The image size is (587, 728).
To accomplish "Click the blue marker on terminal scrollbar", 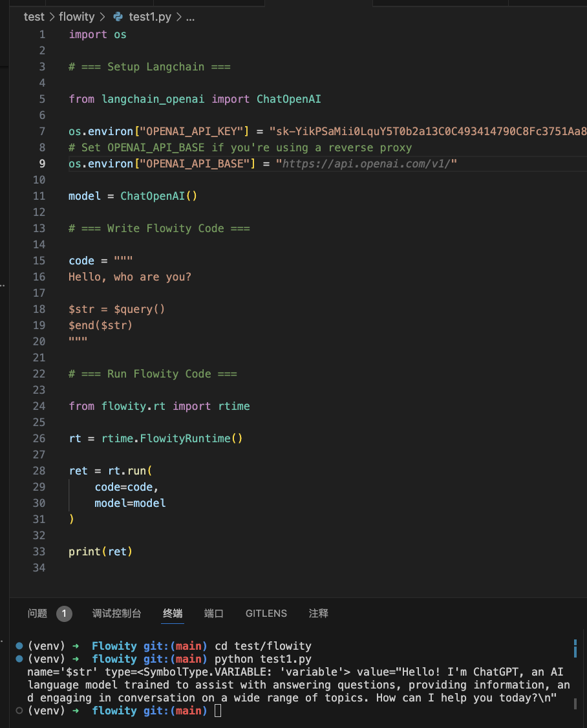I will click(575, 648).
